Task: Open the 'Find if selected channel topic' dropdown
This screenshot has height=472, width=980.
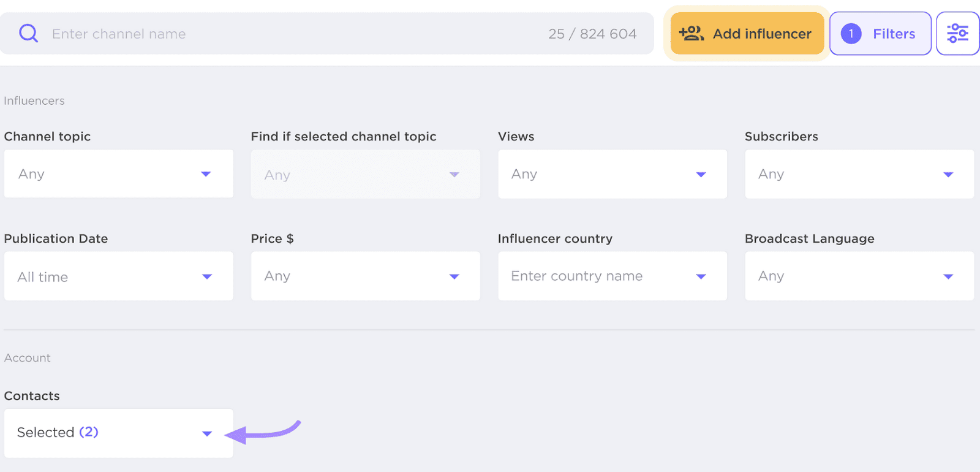Action: (365, 174)
